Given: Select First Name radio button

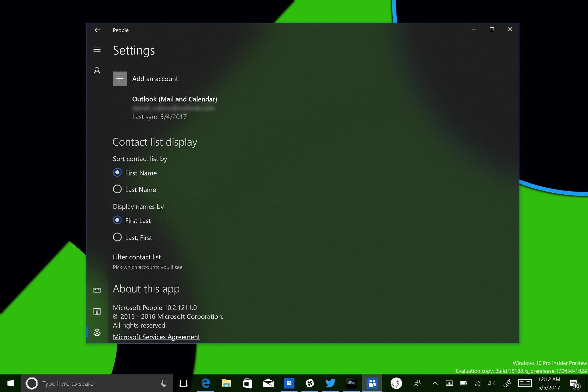Looking at the screenshot, I should (x=117, y=172).
